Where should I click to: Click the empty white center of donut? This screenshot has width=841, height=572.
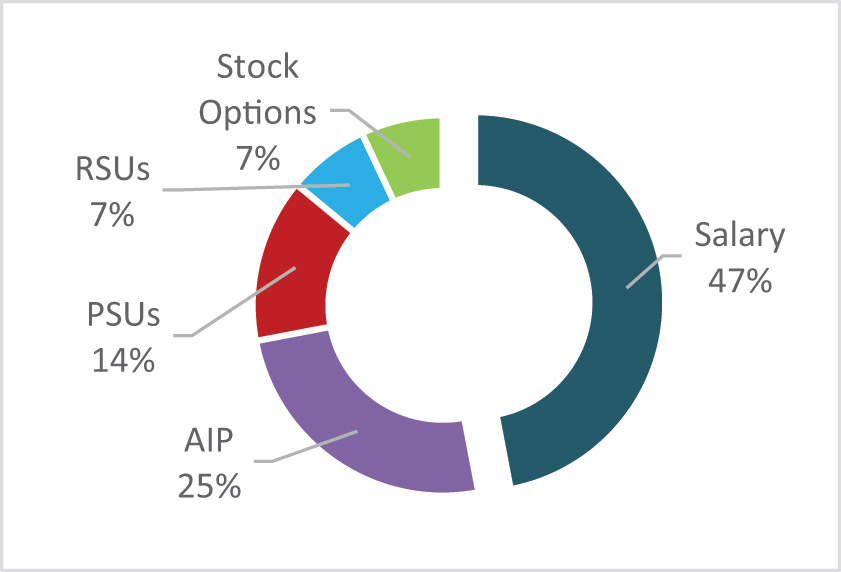[x=459, y=301]
